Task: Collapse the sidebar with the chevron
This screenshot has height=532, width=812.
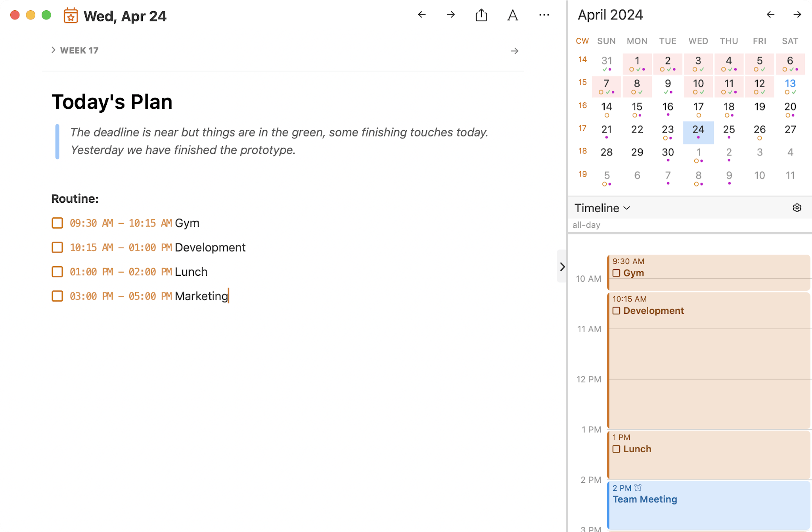Action: [x=561, y=267]
